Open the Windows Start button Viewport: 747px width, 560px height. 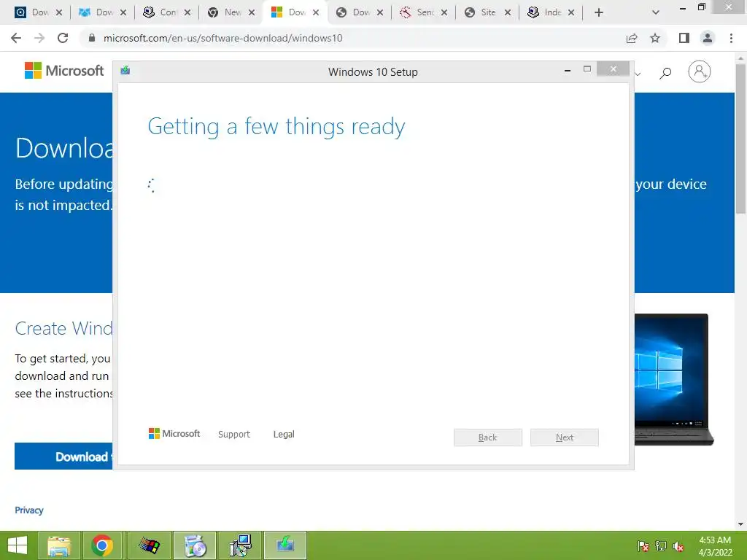(x=18, y=545)
